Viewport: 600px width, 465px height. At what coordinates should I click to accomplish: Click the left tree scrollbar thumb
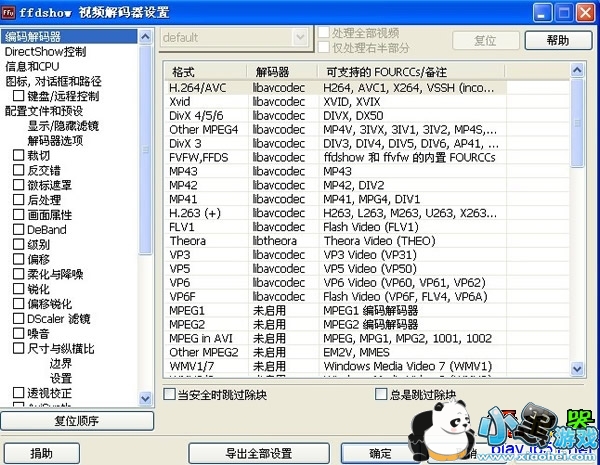(x=145, y=150)
